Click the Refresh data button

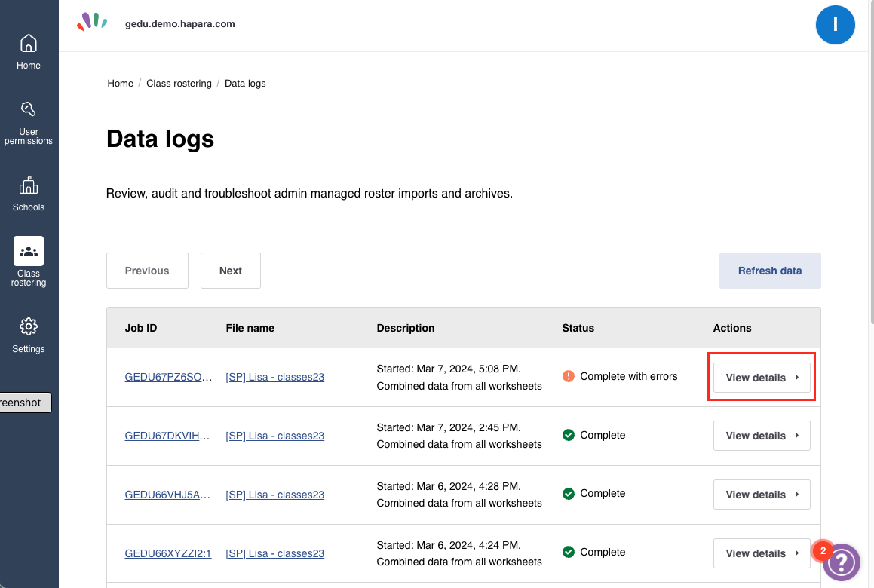[769, 271]
